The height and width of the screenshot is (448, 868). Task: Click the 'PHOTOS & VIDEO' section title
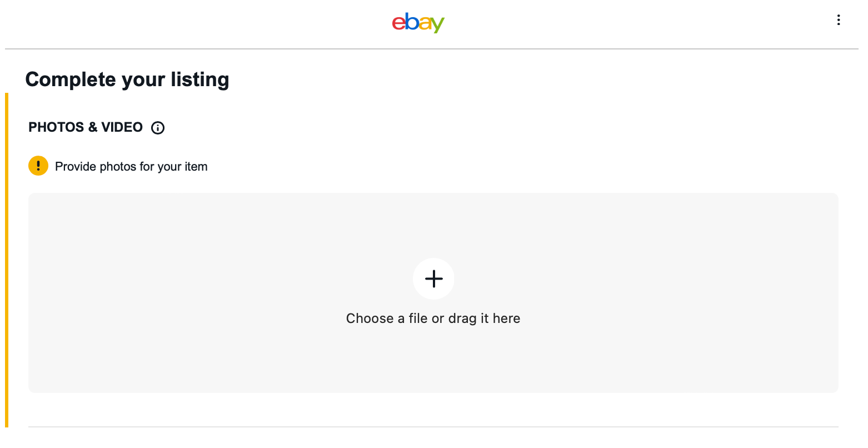pyautogui.click(x=86, y=127)
